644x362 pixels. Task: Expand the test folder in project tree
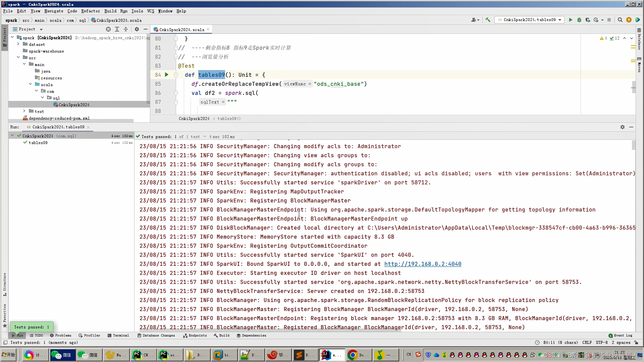coord(24,111)
